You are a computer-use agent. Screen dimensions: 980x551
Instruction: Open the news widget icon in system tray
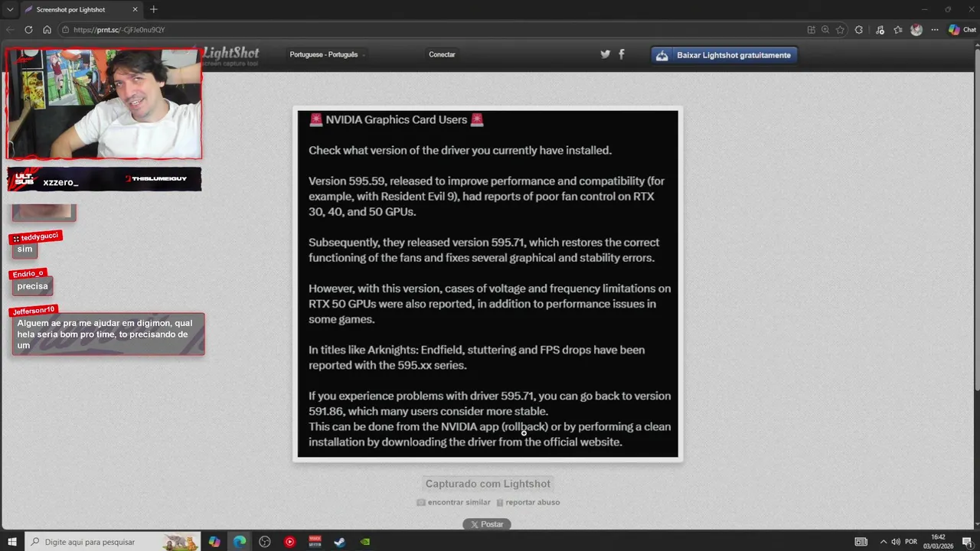click(x=861, y=542)
